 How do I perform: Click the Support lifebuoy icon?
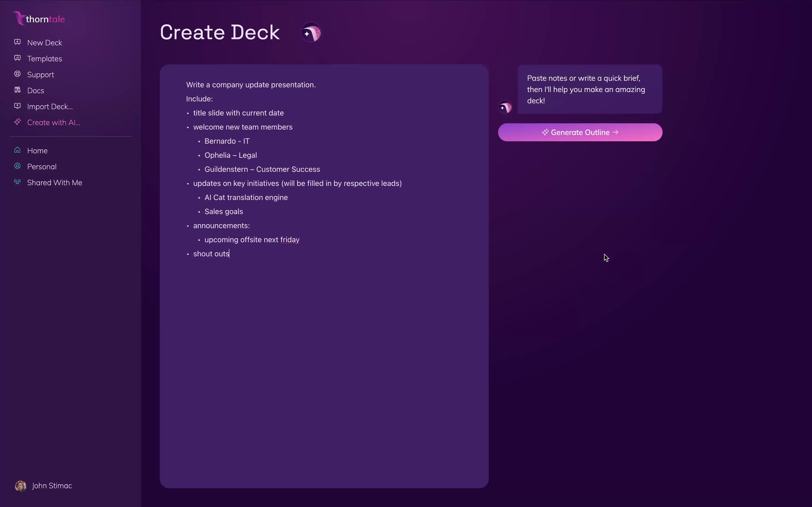point(17,74)
